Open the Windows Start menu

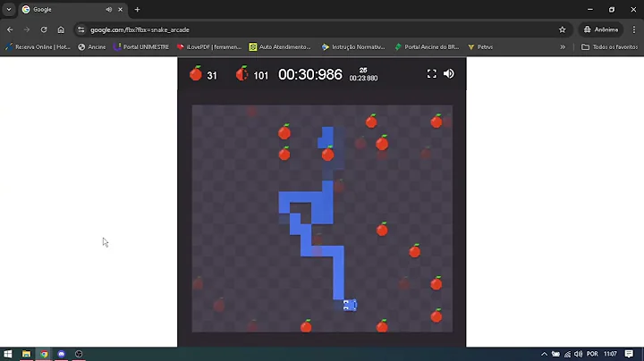(8, 354)
